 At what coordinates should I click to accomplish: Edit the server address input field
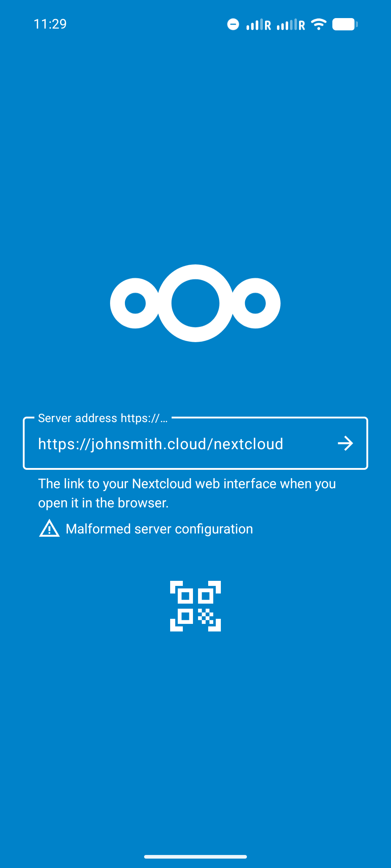coord(195,443)
